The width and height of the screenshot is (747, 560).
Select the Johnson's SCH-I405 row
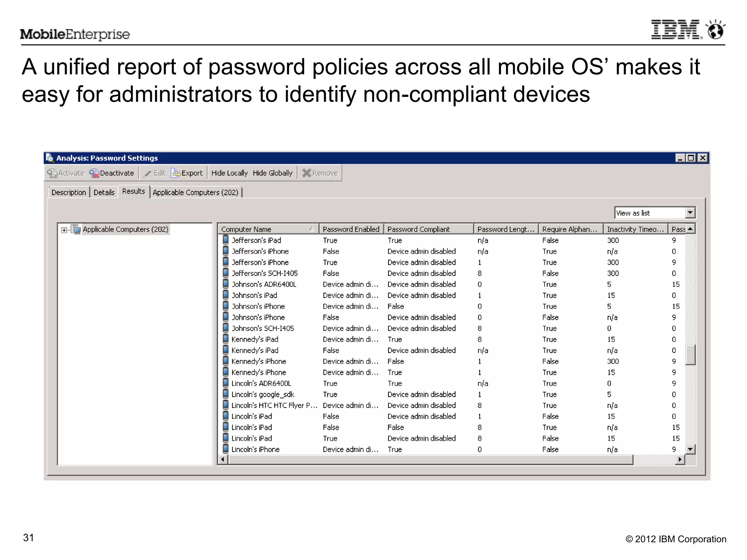[452, 328]
